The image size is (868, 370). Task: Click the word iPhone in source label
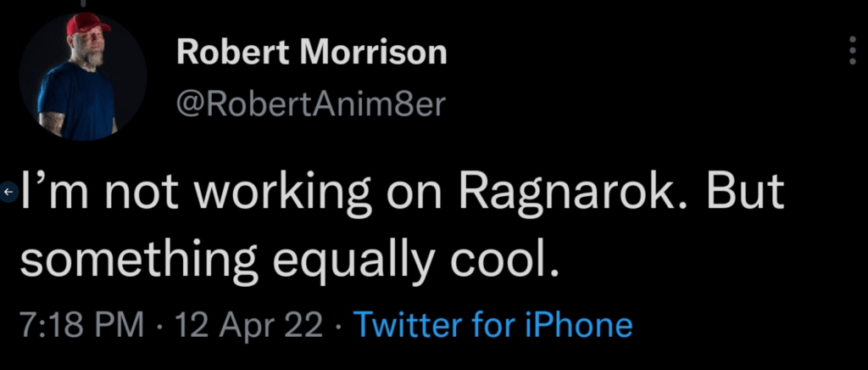(576, 324)
